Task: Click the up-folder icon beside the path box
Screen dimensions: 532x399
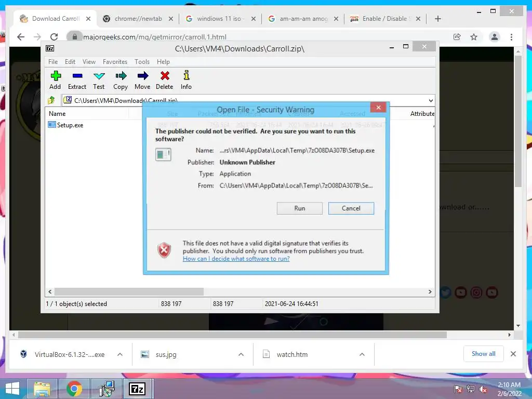Action: (x=51, y=100)
